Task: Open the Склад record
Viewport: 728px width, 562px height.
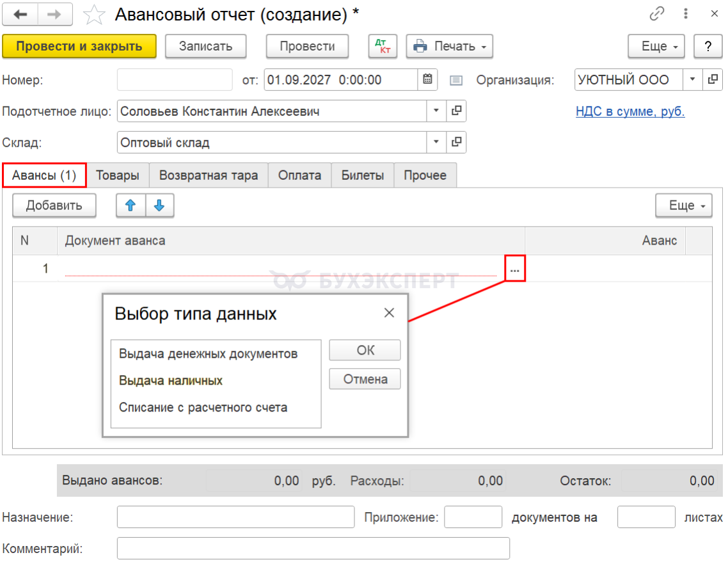Action: point(456,142)
